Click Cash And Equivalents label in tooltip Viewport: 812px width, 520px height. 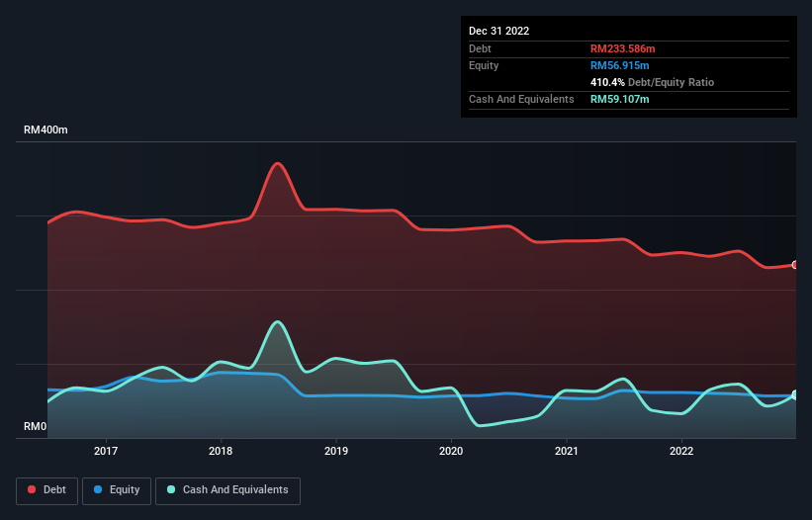click(x=521, y=99)
